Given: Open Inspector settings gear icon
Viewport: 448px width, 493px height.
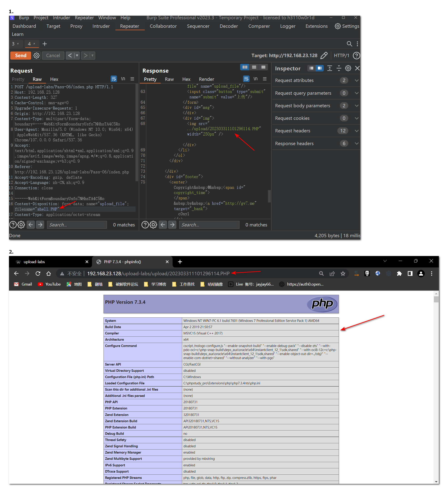Looking at the screenshot, I should pyautogui.click(x=348, y=68).
